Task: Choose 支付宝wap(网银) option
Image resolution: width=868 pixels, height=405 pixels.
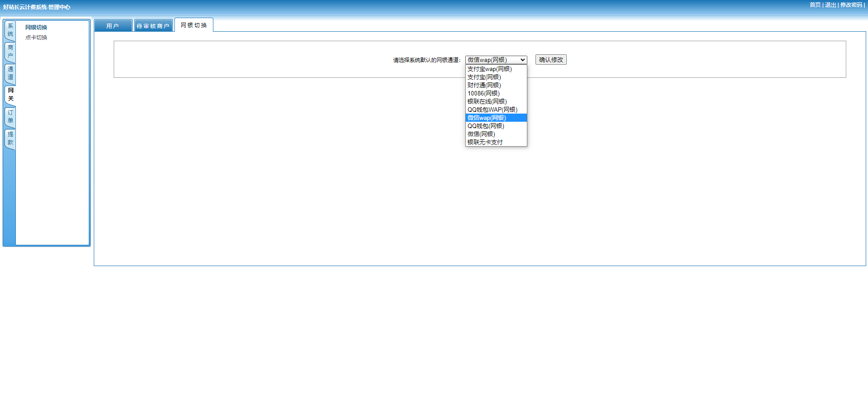Action: coord(496,69)
